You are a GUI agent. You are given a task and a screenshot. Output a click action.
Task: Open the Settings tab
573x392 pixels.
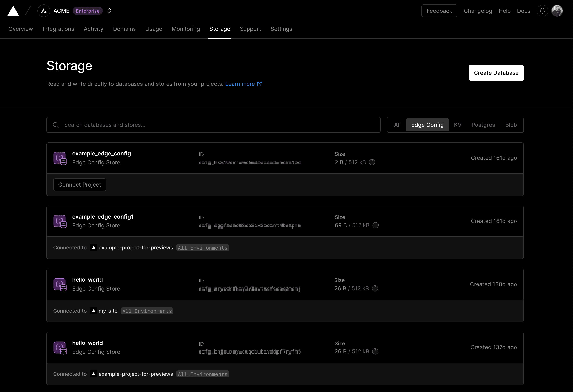click(x=281, y=29)
